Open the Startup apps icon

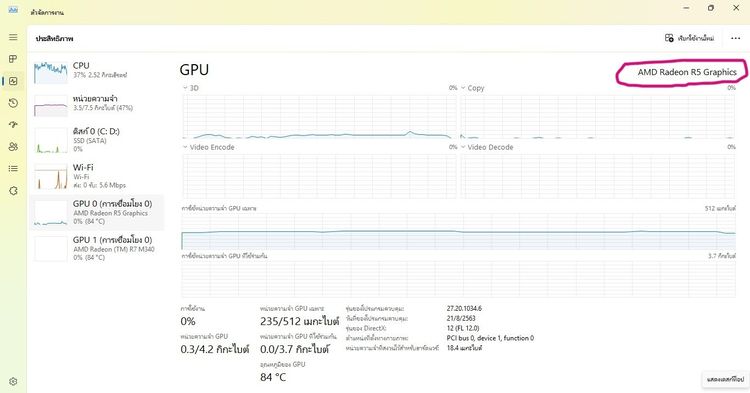point(13,125)
